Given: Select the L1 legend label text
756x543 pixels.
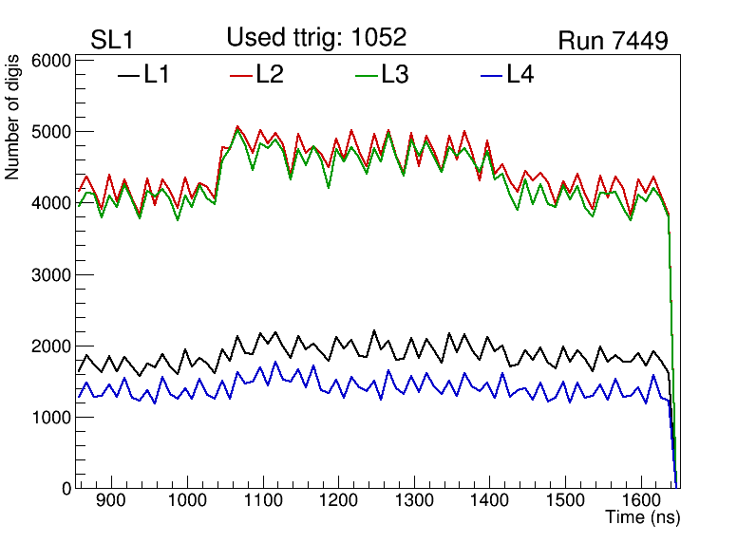Looking at the screenshot, I should click(157, 75).
